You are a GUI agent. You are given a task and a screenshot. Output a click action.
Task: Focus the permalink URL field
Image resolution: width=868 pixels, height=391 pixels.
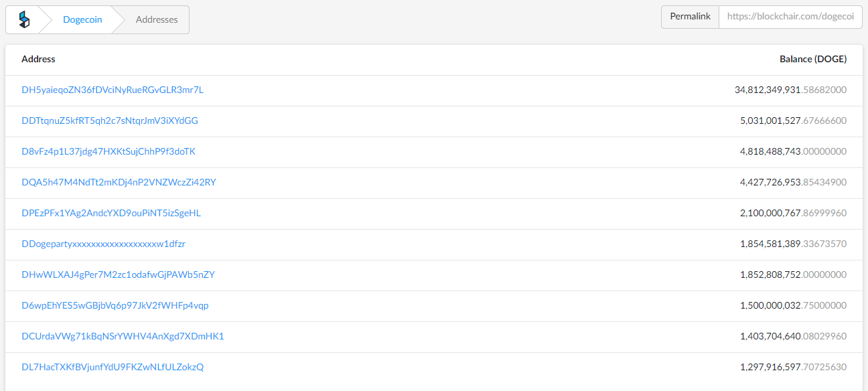(x=790, y=17)
